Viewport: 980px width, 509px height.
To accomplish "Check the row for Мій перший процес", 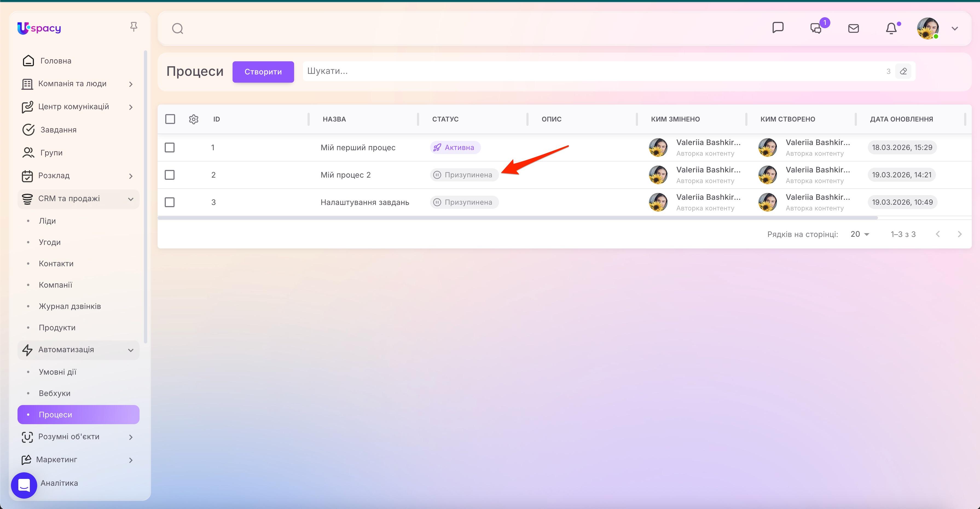I will [170, 148].
